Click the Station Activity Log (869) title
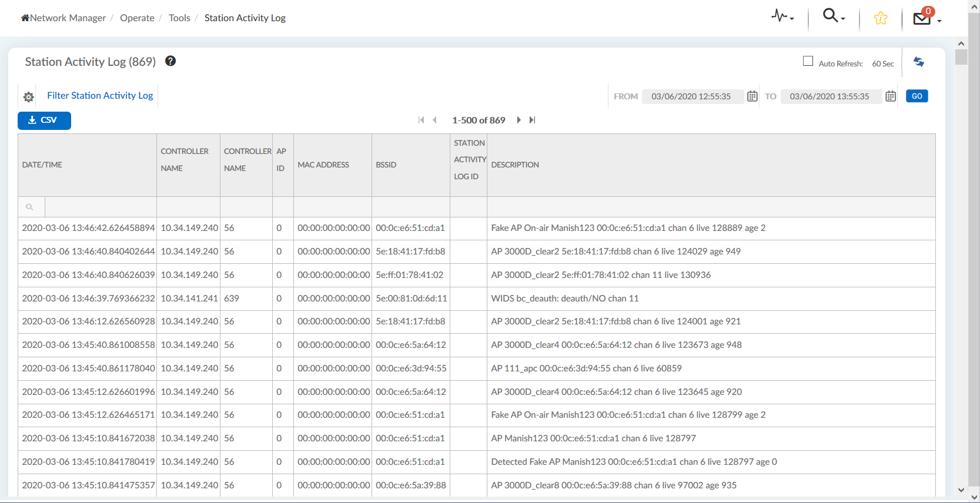Image resolution: width=980 pixels, height=503 pixels. [x=91, y=62]
